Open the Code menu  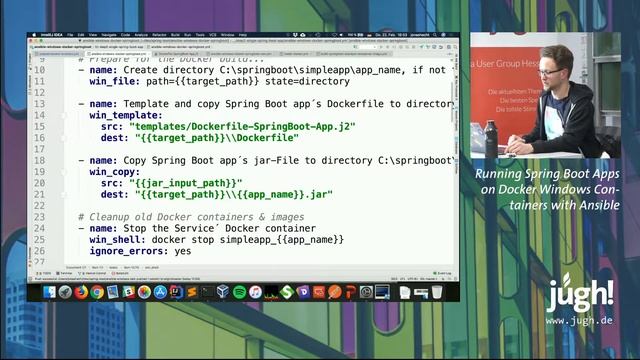pos(125,35)
